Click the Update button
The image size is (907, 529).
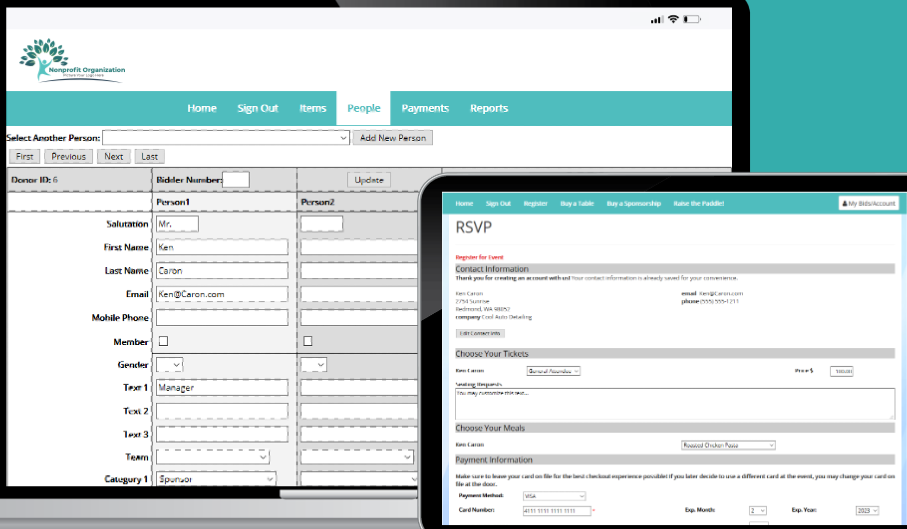pyautogui.click(x=369, y=180)
